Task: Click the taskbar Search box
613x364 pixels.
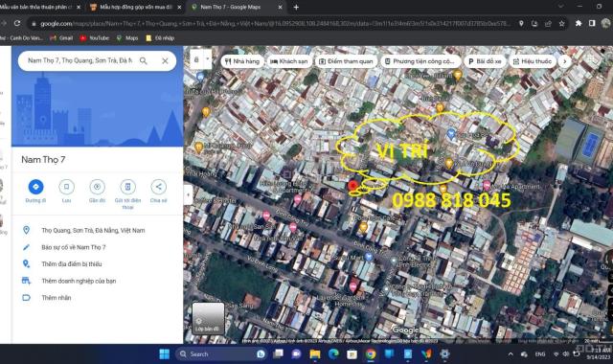Action: (x=221, y=354)
